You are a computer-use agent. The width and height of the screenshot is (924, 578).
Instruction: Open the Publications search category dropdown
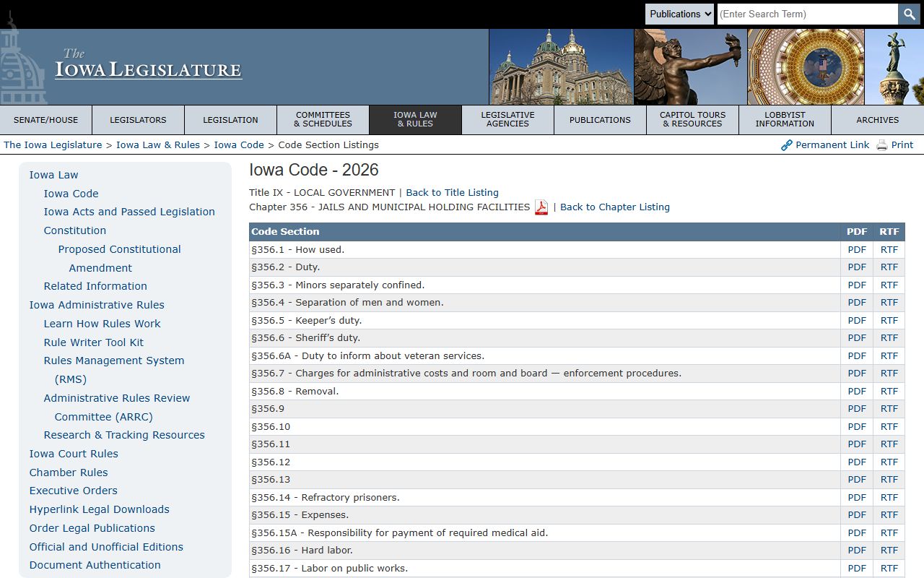click(x=679, y=14)
